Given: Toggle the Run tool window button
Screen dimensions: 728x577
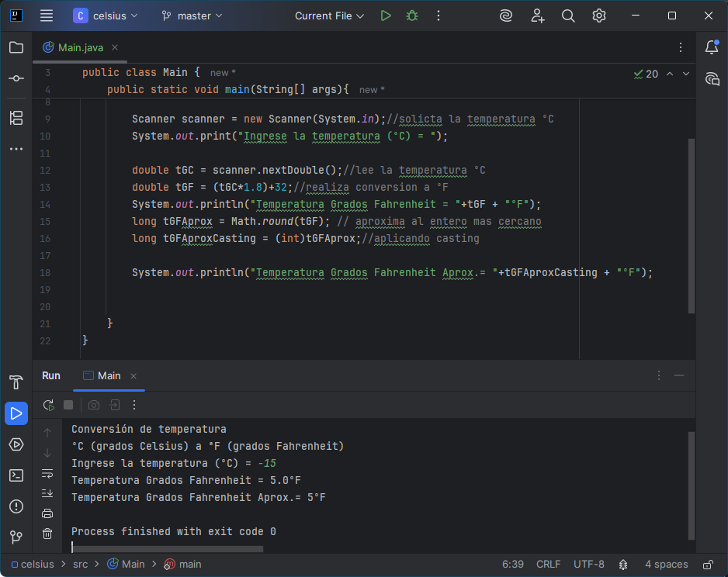Looking at the screenshot, I should tap(16, 413).
